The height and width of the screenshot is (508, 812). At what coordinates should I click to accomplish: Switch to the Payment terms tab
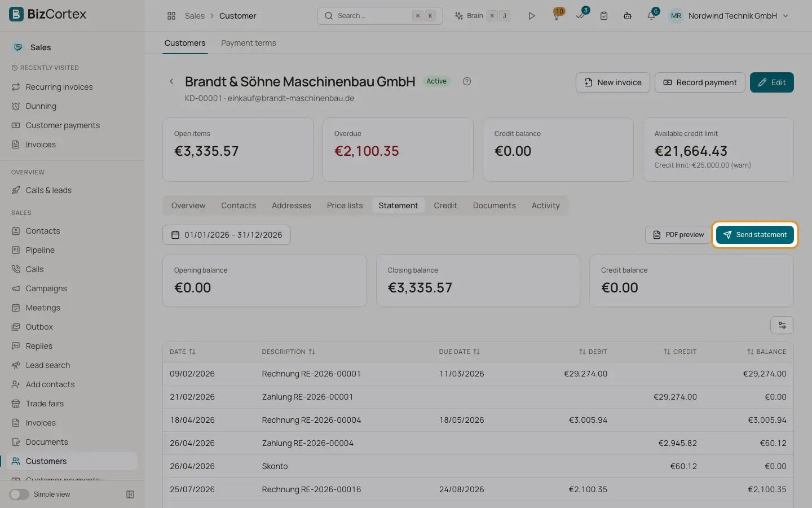point(249,43)
